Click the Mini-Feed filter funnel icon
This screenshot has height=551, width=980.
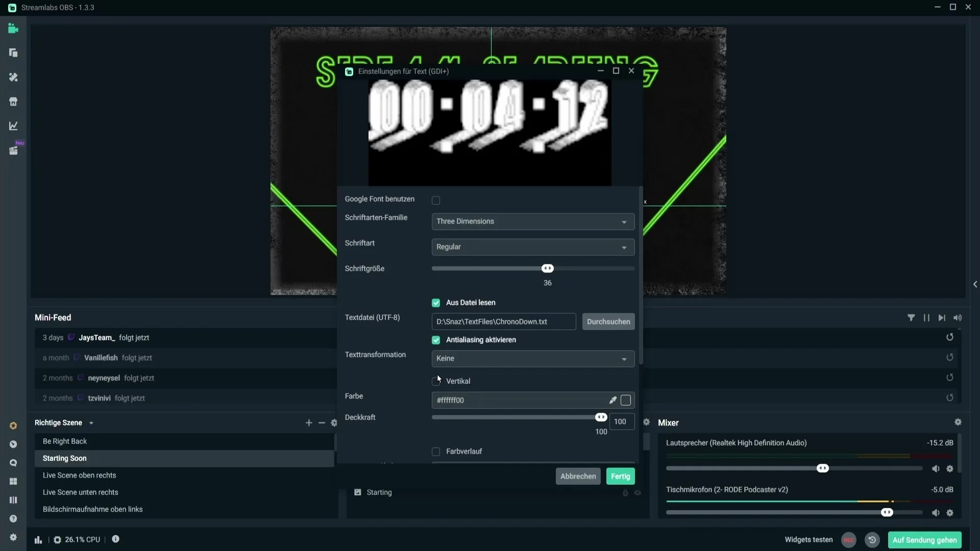(911, 318)
